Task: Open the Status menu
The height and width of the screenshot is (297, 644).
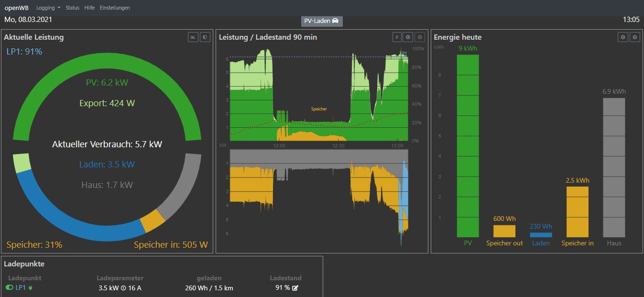Action: 72,8
